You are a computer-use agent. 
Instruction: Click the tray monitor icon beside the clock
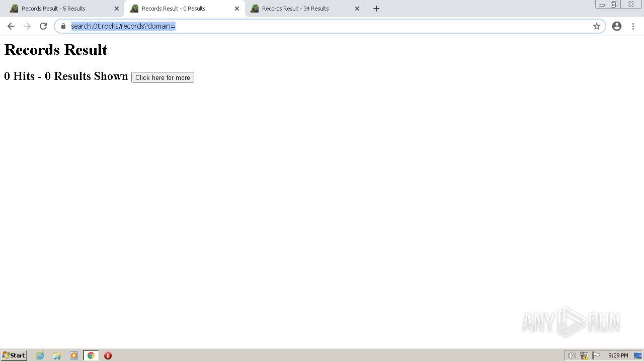638,355
